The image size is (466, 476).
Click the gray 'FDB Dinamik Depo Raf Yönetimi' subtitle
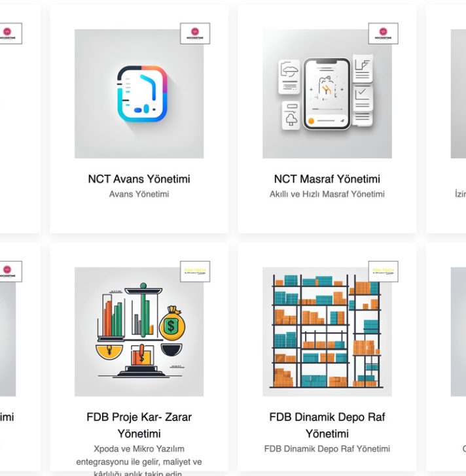327,449
